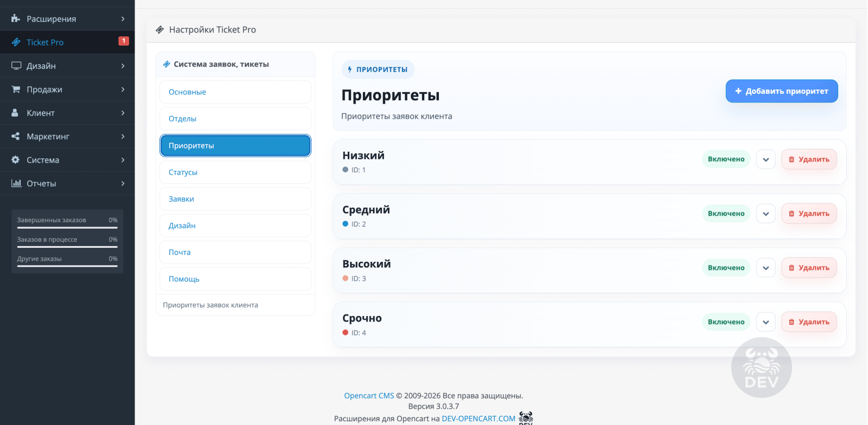This screenshot has height=425, width=868.
Task: Open the Opencart CMS footer link
Action: pyautogui.click(x=369, y=396)
